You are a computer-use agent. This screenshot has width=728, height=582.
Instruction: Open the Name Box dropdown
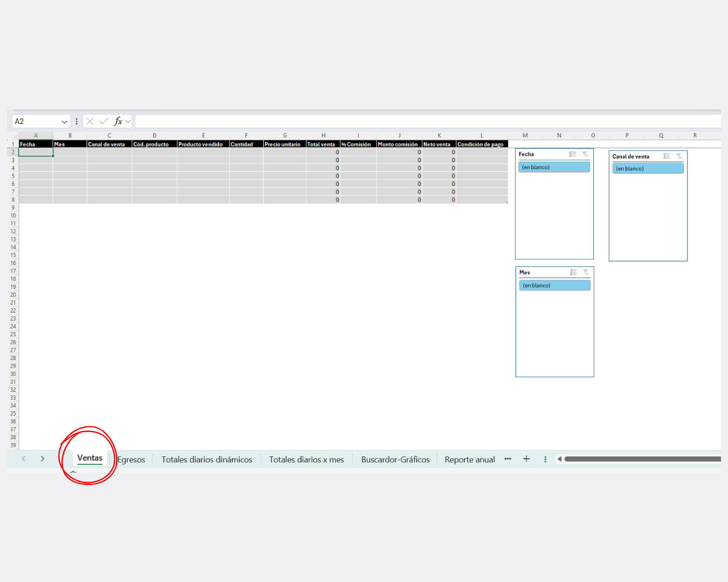tap(64, 122)
